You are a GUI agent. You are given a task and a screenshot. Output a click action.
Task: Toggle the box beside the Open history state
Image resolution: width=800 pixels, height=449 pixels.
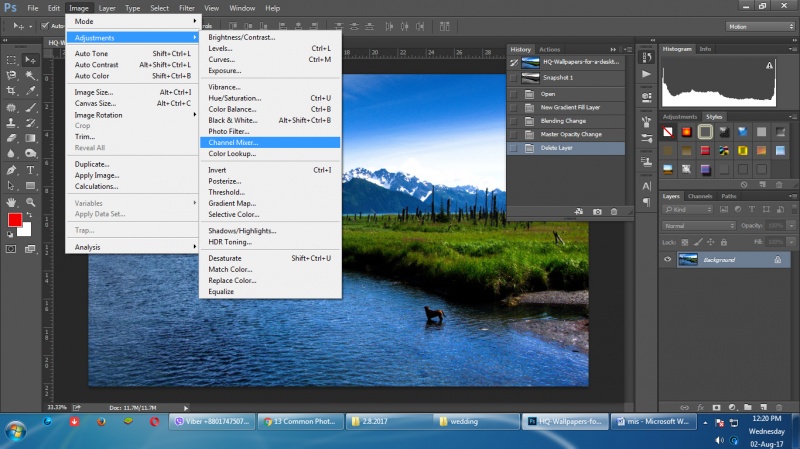coord(513,93)
